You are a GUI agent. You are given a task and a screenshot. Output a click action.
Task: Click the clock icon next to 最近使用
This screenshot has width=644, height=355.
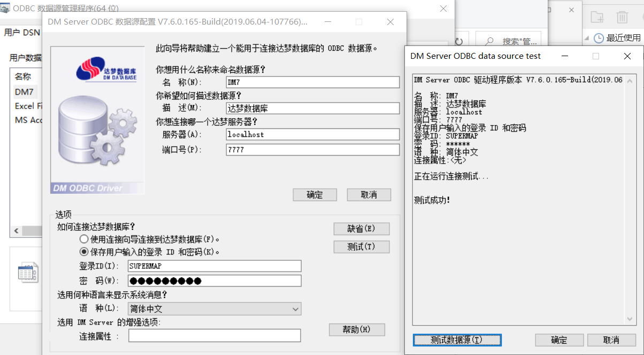[x=599, y=38]
